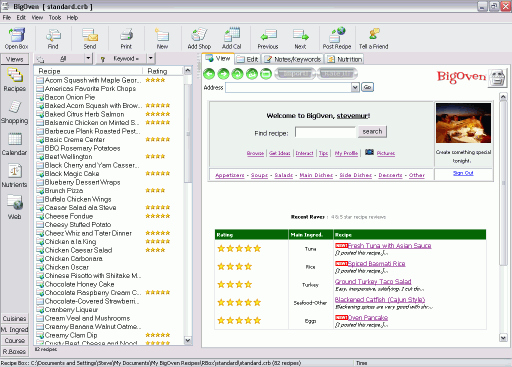Sort list by the Rating column header
The image size is (512, 367).
pyautogui.click(x=163, y=71)
